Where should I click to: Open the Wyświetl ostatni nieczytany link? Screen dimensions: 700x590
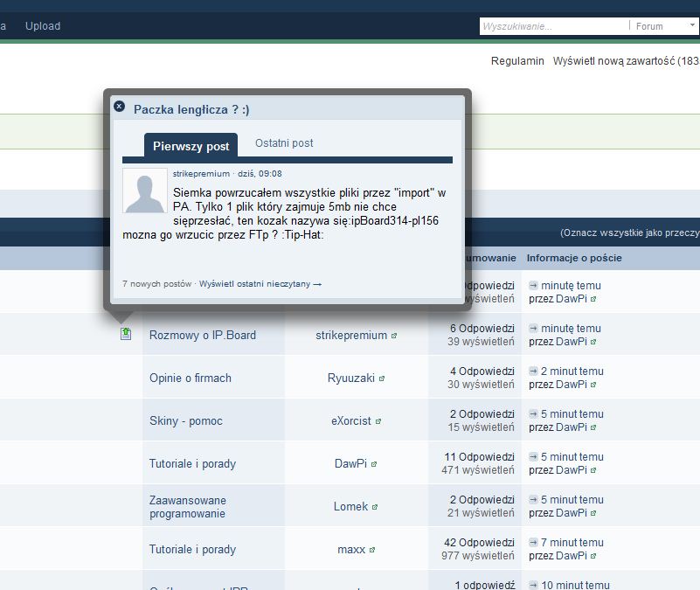point(260,284)
